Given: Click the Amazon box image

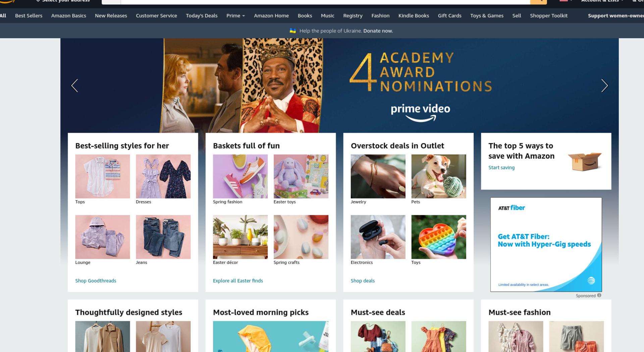Looking at the screenshot, I should point(585,161).
